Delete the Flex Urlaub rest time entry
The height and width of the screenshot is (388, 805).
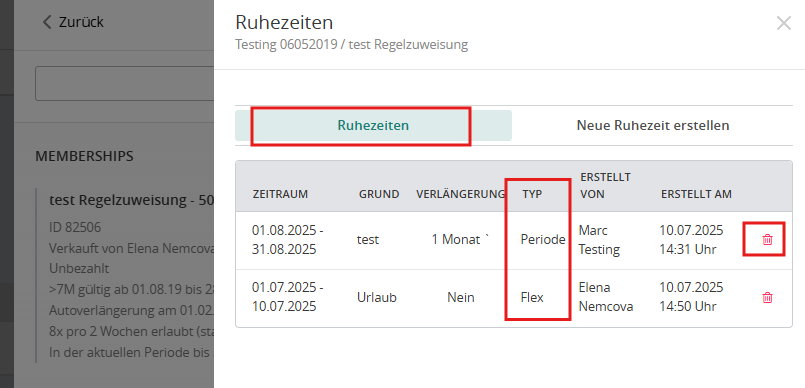click(767, 298)
